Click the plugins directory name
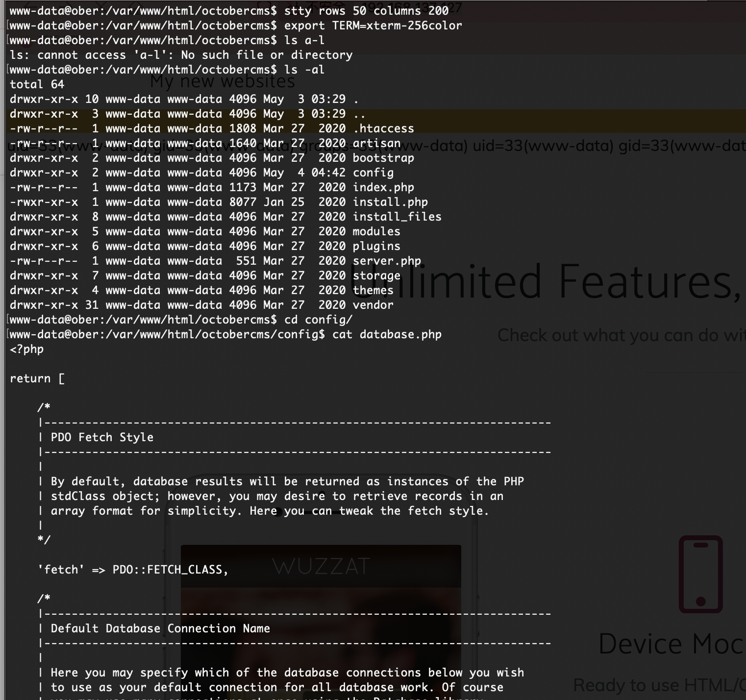Viewport: 746px width, 700px height. click(376, 246)
